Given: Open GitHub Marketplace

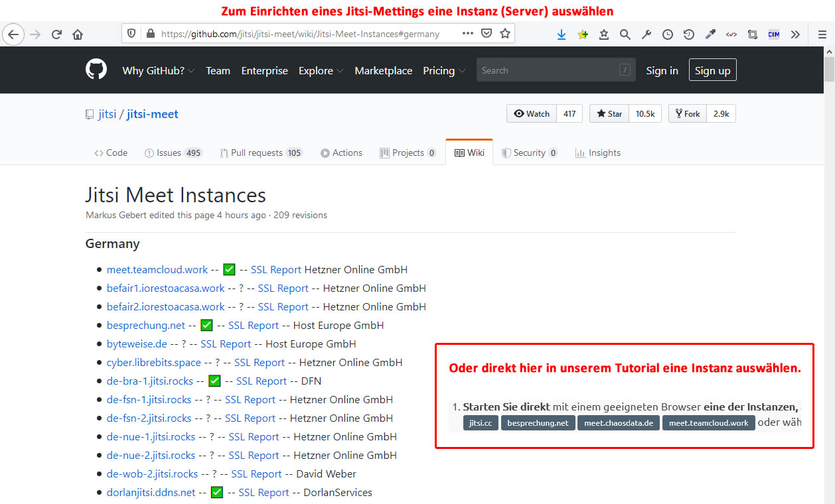Looking at the screenshot, I should 384,71.
